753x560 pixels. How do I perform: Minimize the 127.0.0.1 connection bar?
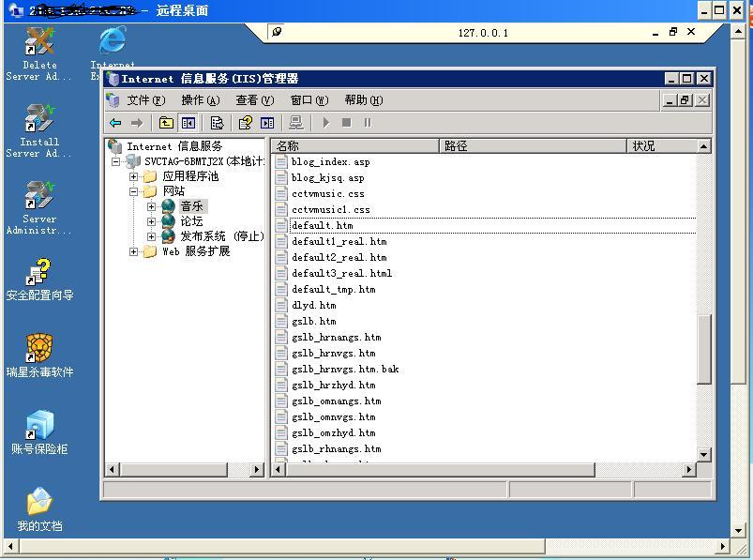(x=655, y=32)
